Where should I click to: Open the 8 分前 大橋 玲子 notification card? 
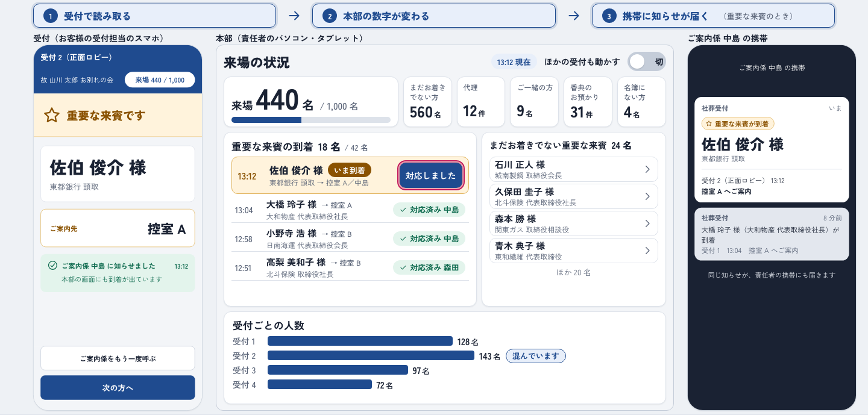click(772, 234)
